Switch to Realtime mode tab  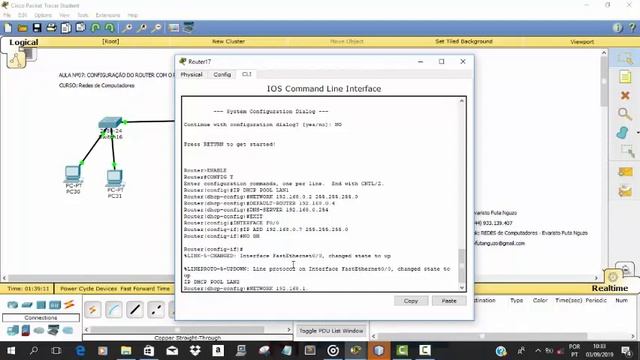point(610,288)
